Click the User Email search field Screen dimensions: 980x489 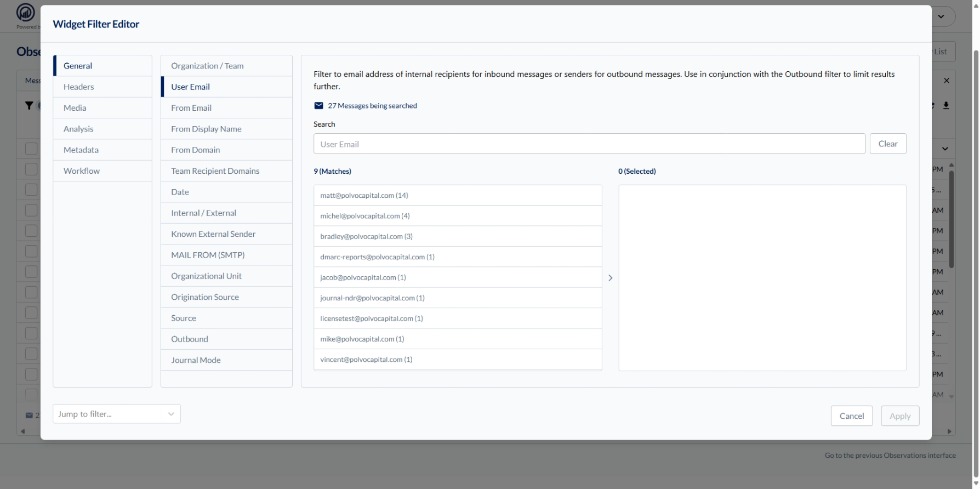coord(589,144)
